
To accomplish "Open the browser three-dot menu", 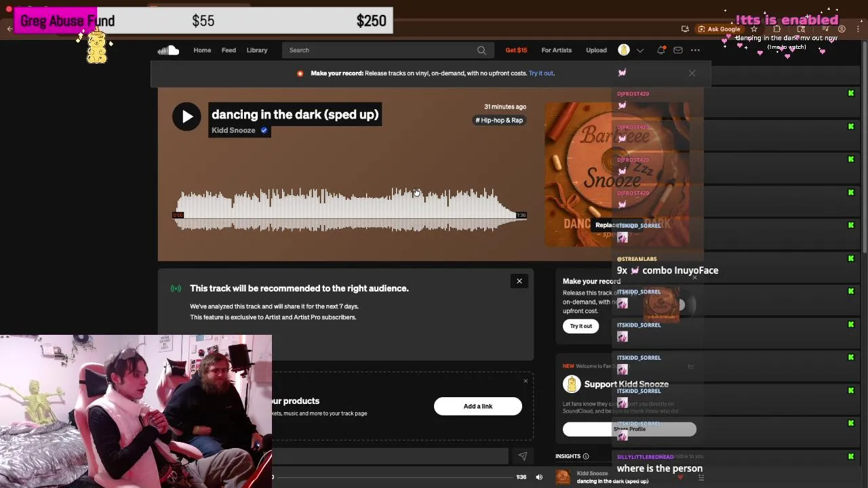I will tap(859, 29).
